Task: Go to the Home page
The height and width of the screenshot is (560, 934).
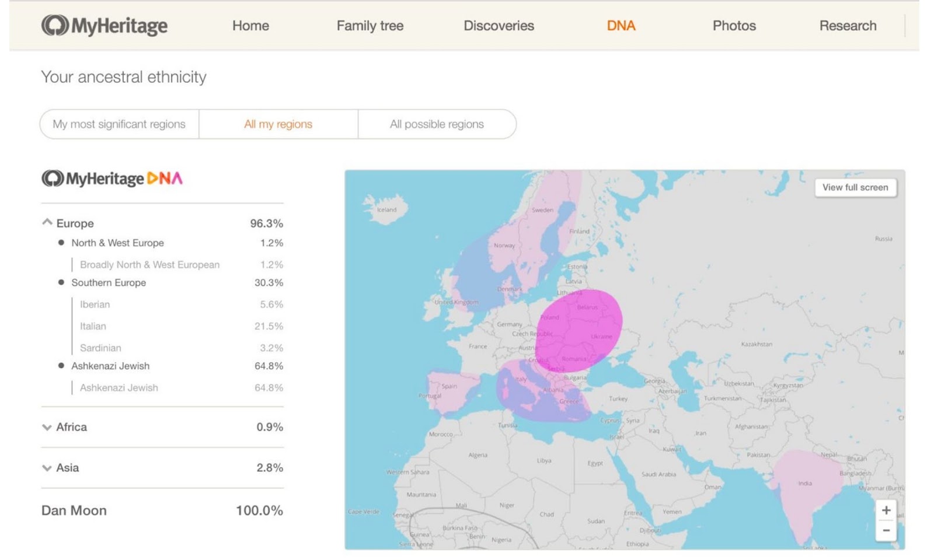Action: [250, 26]
